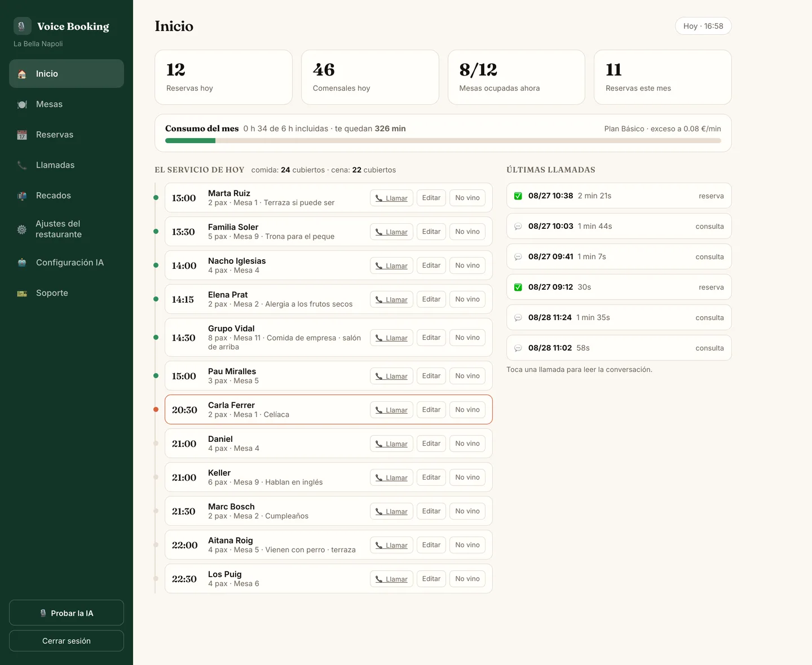Click the monthly consumption progress bar
The image size is (812, 665).
point(443,141)
